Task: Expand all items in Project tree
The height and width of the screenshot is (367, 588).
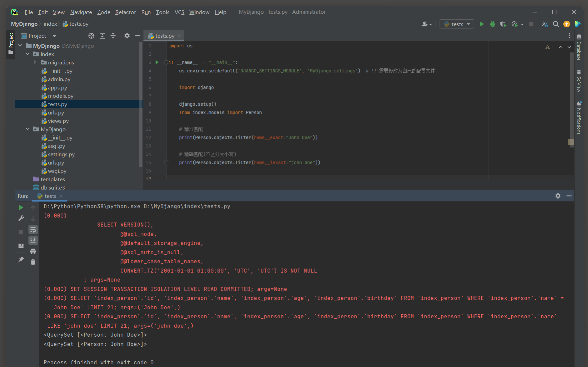Action: coord(102,36)
